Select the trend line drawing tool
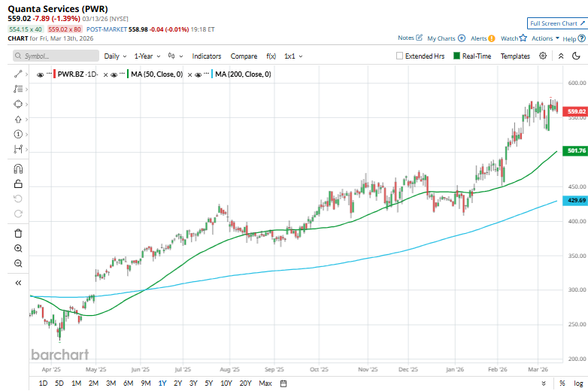 18,74
